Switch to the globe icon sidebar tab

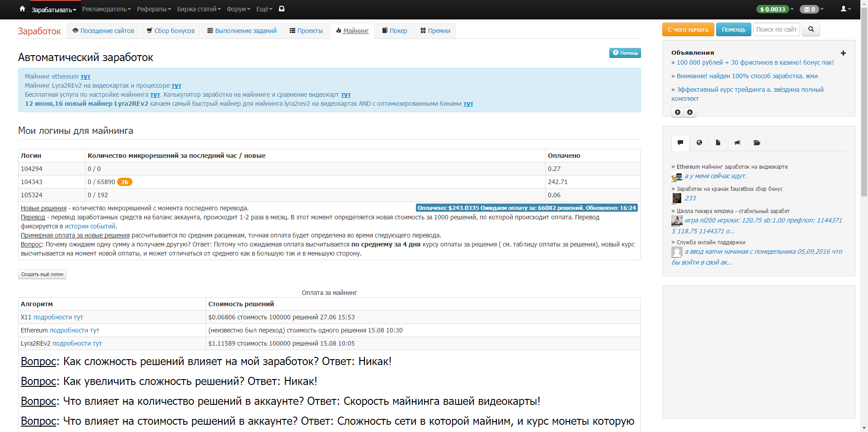coord(699,142)
